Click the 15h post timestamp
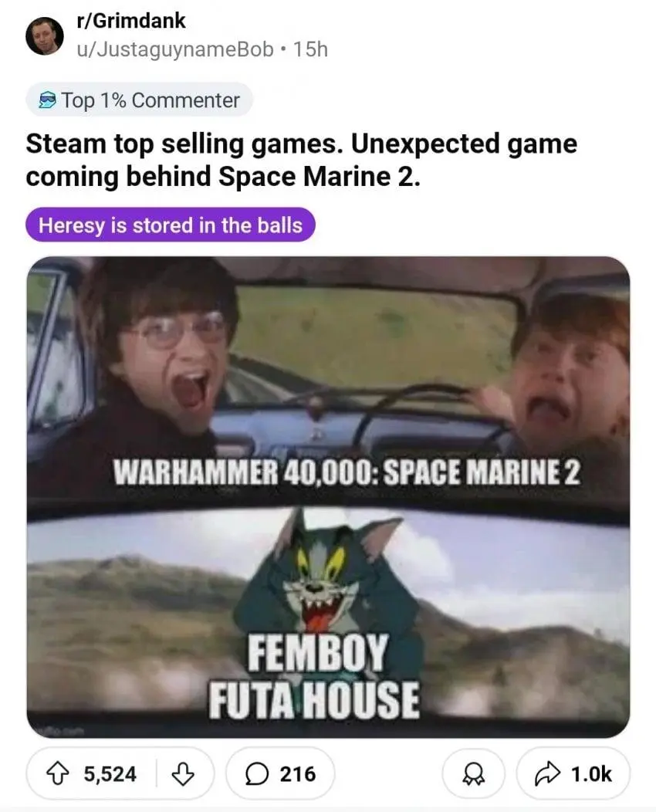Viewport: 656px width, 812px height. [310, 49]
